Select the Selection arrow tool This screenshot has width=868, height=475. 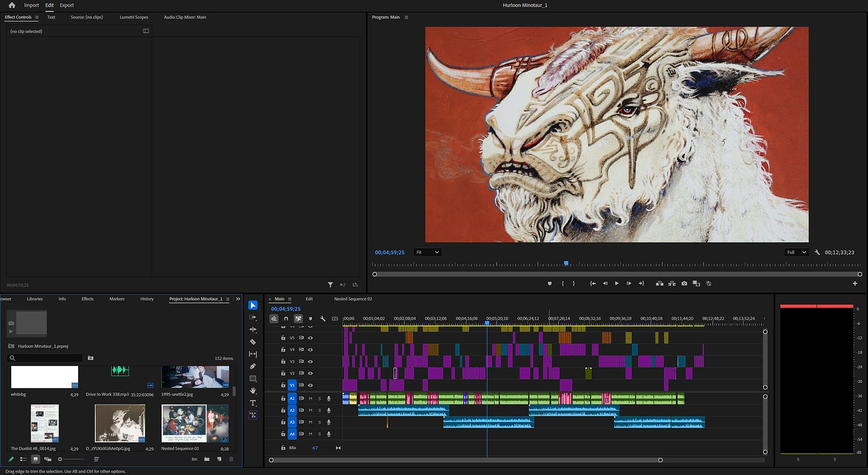[253, 305]
